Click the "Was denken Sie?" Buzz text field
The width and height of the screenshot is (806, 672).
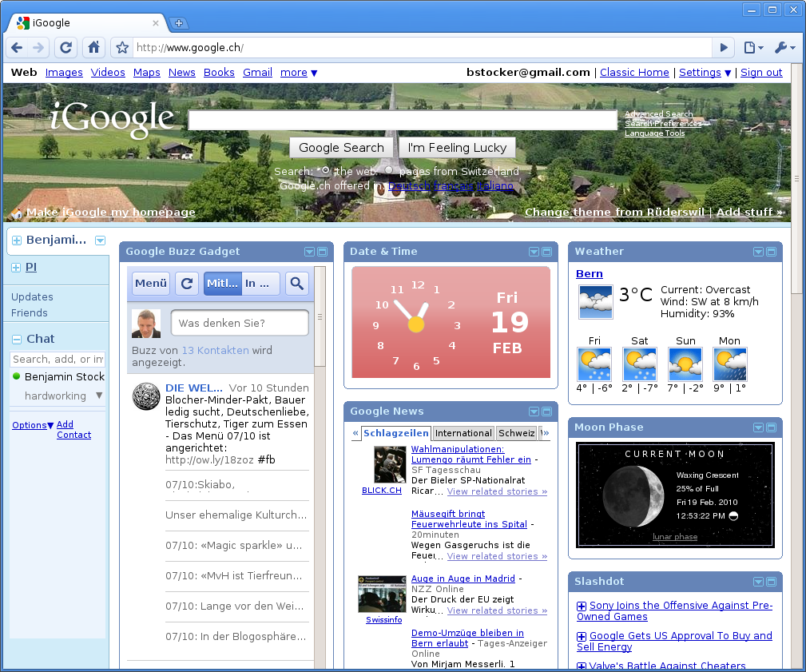(240, 323)
